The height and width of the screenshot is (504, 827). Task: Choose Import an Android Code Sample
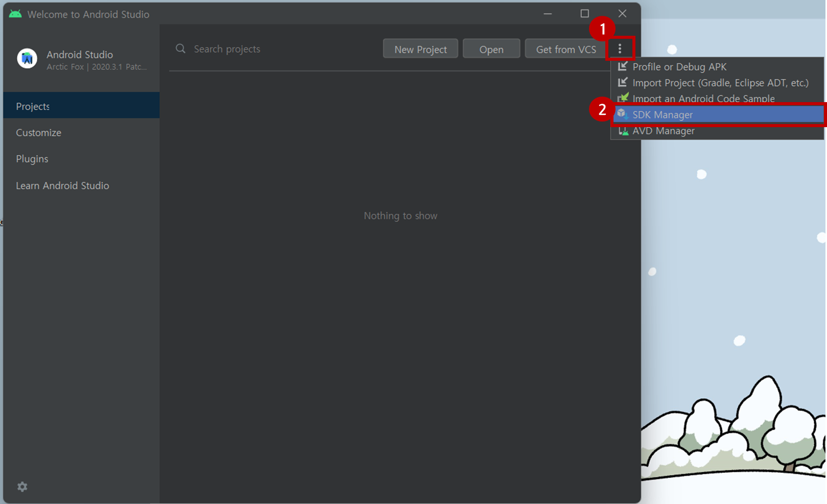pyautogui.click(x=717, y=98)
